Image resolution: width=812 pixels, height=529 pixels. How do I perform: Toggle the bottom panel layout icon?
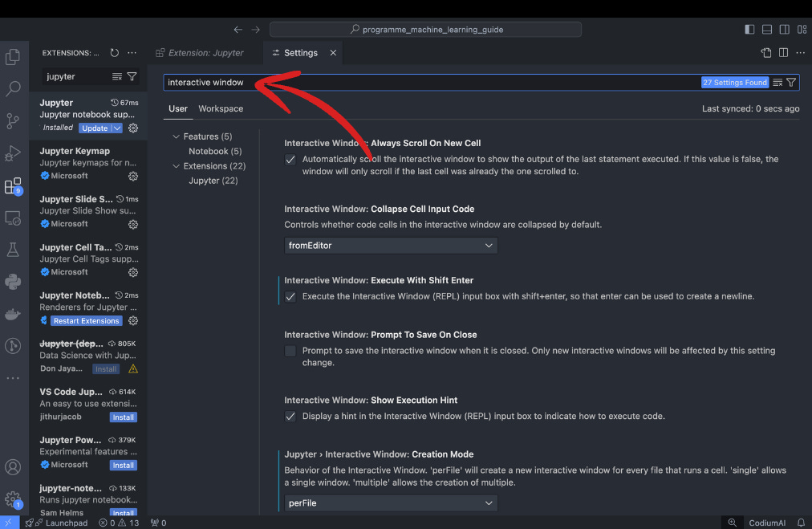pos(767,30)
